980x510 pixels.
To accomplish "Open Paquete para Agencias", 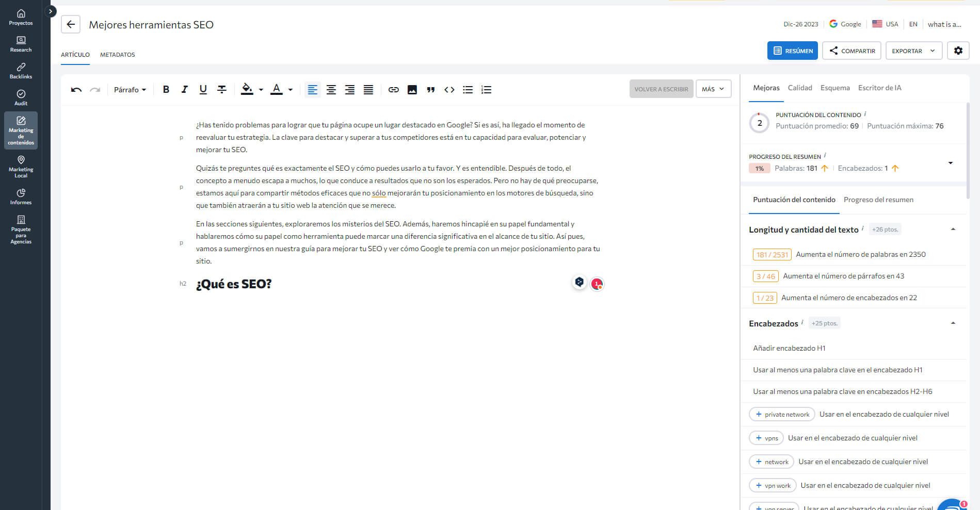I will pos(21,230).
